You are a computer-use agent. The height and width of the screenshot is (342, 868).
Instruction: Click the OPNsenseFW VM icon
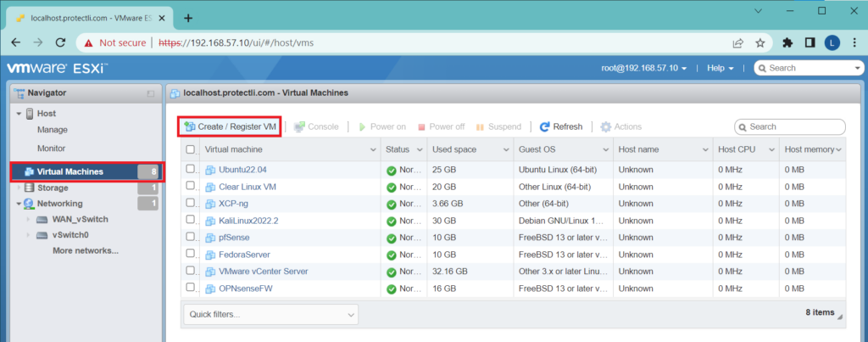210,289
